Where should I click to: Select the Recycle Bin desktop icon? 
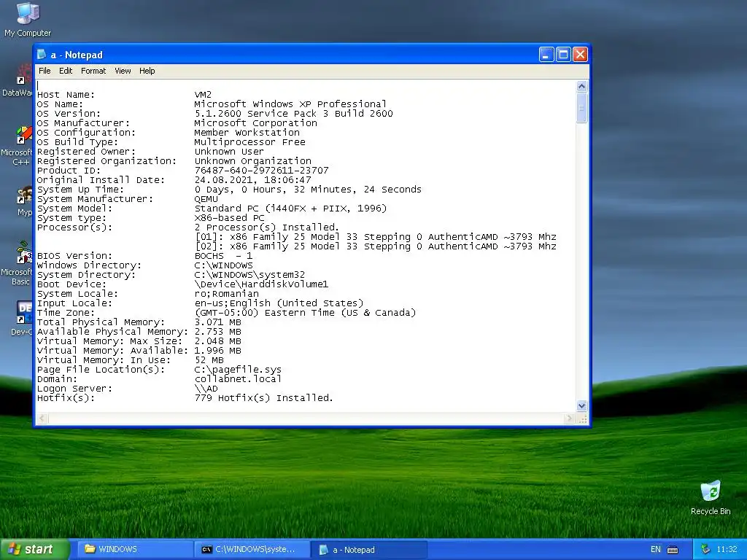(711, 497)
